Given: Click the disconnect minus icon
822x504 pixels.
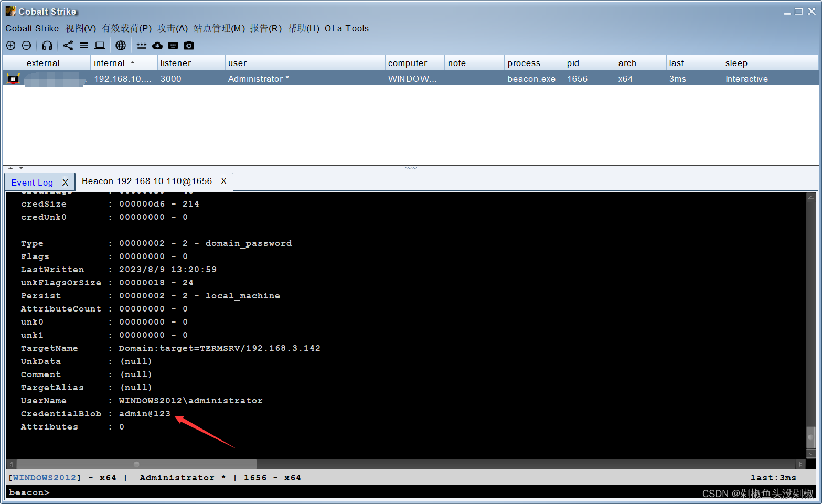Looking at the screenshot, I should tap(26, 46).
